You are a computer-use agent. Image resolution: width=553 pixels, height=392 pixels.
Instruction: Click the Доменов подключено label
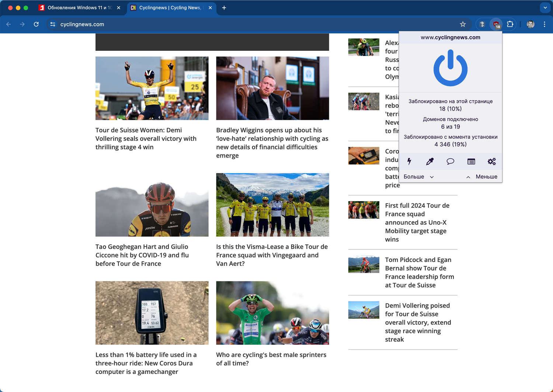click(x=451, y=119)
